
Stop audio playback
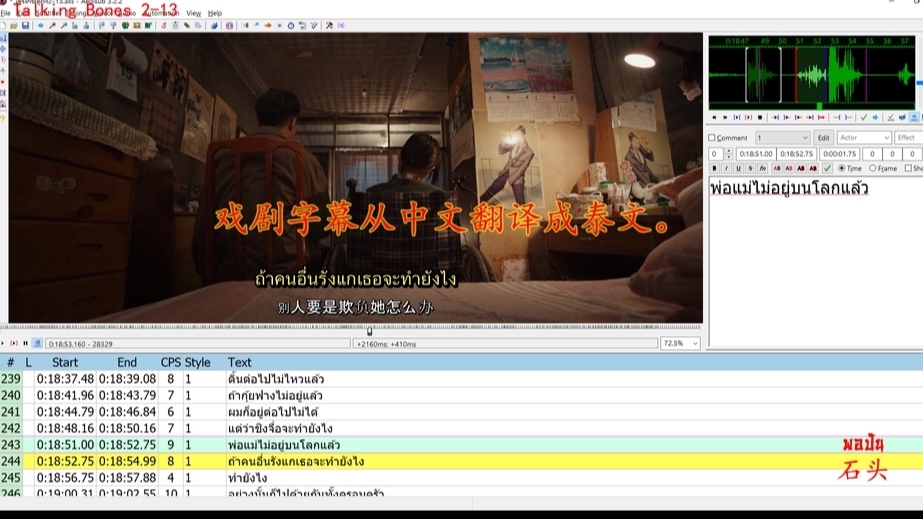[760, 117]
